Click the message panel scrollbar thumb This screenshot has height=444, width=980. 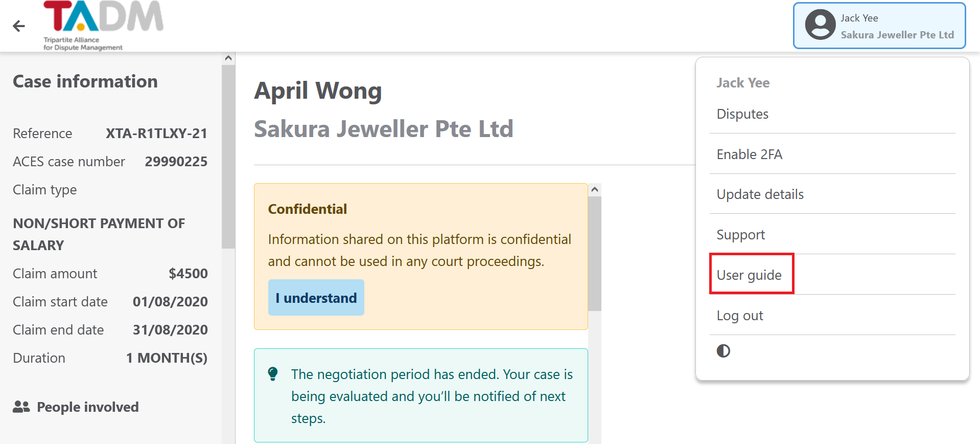[x=595, y=253]
